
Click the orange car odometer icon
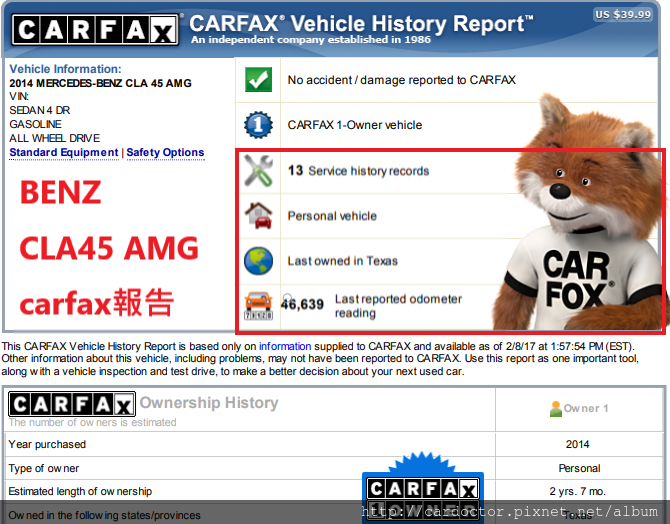tap(258, 306)
